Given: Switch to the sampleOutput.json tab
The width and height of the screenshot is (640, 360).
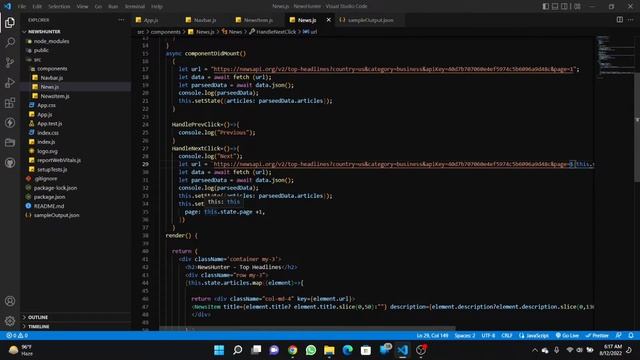Looking at the screenshot, I should click(x=370, y=20).
